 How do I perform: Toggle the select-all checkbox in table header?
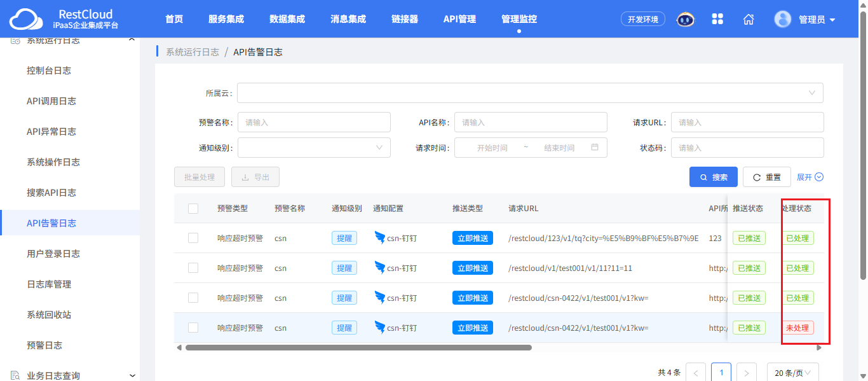[193, 209]
